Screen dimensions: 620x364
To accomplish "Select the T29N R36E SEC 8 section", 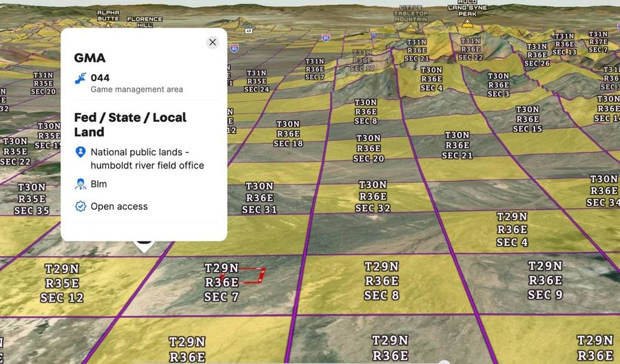I will 381,281.
